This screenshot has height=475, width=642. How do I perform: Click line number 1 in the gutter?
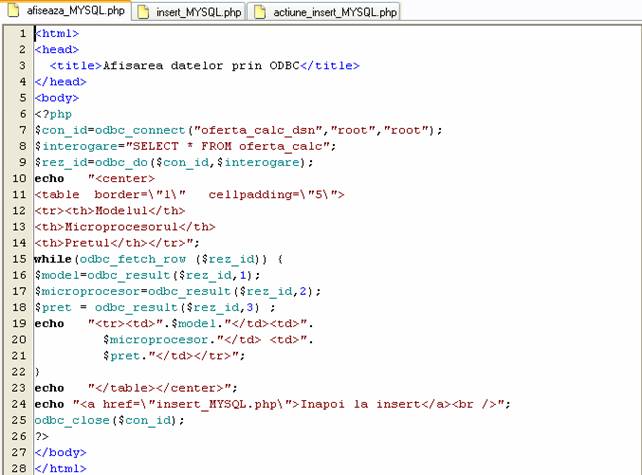pos(21,34)
